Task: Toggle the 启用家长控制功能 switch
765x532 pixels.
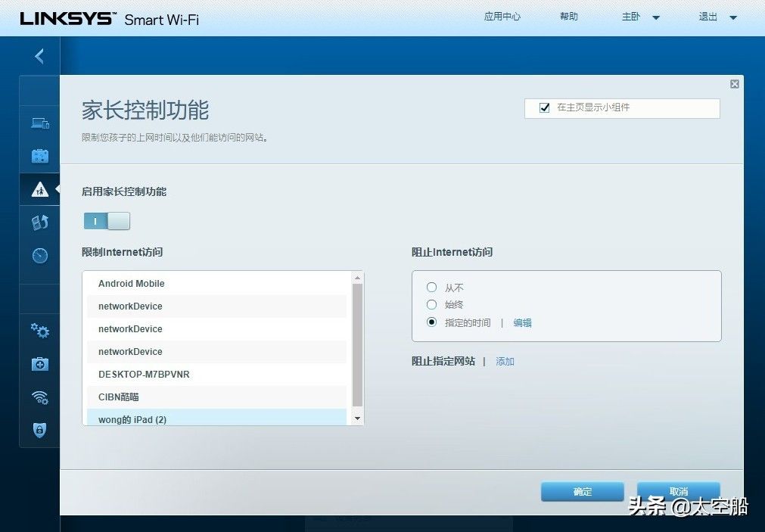Action: coord(107,221)
